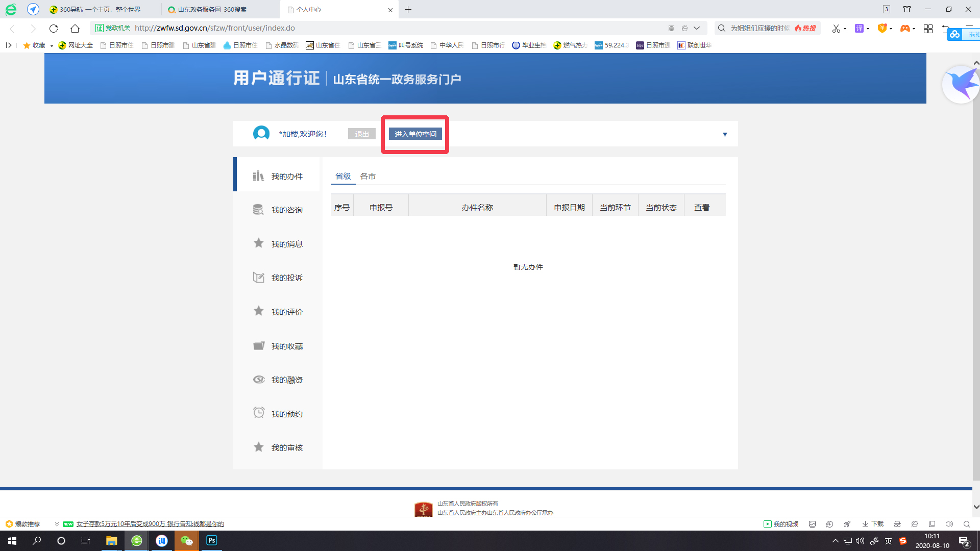Click the 我的收藏 folder icon

258,346
